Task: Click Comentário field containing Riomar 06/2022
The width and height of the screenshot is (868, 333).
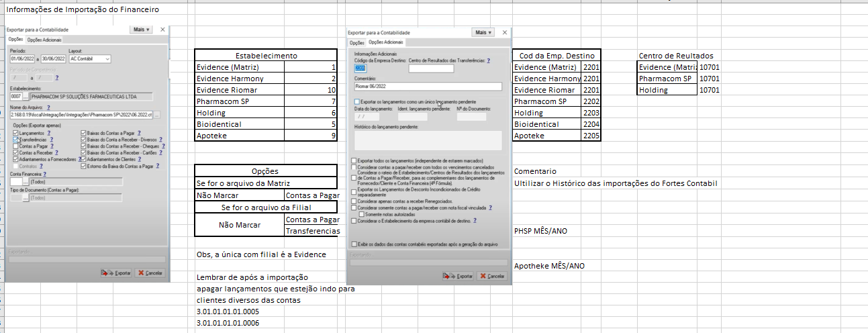Action: tap(428, 86)
